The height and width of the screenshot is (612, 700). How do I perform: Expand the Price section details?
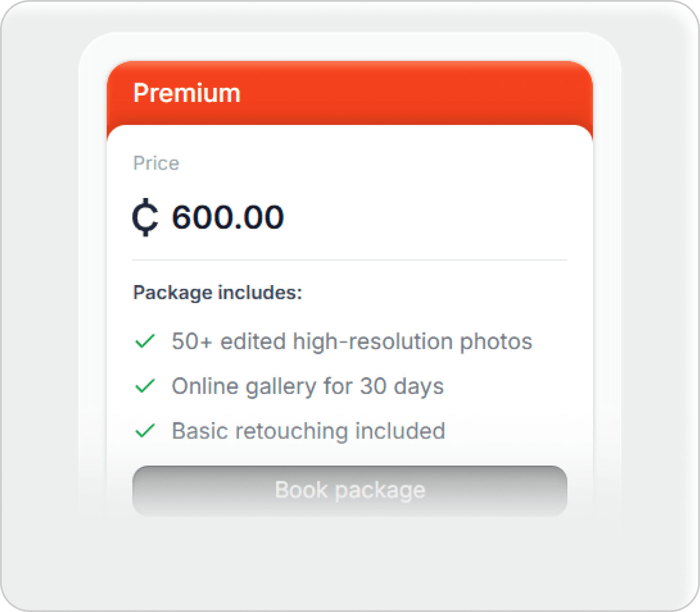pos(156,163)
